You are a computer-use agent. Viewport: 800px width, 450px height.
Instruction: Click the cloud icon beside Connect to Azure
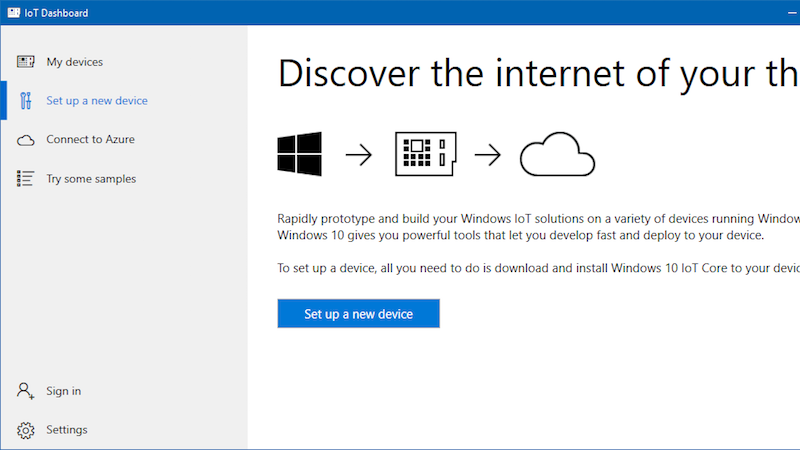tap(26, 140)
